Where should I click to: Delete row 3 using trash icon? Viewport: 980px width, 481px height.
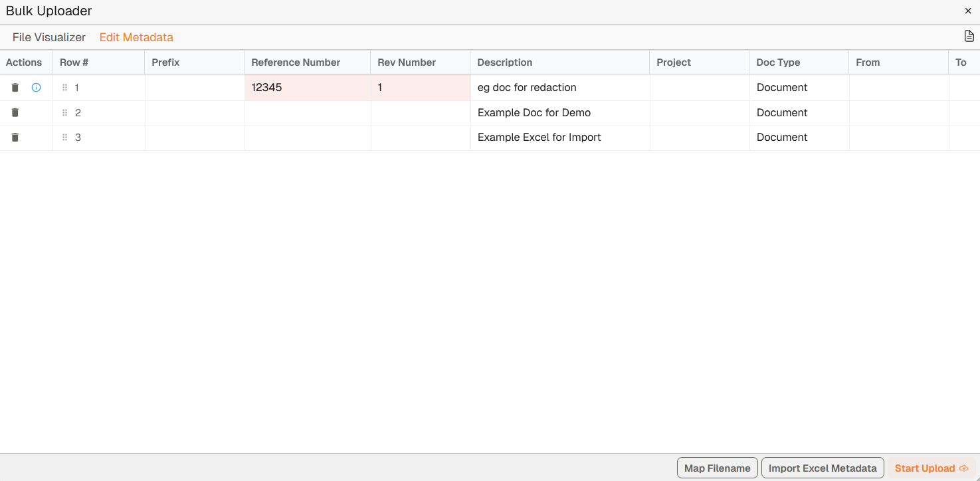pos(15,138)
